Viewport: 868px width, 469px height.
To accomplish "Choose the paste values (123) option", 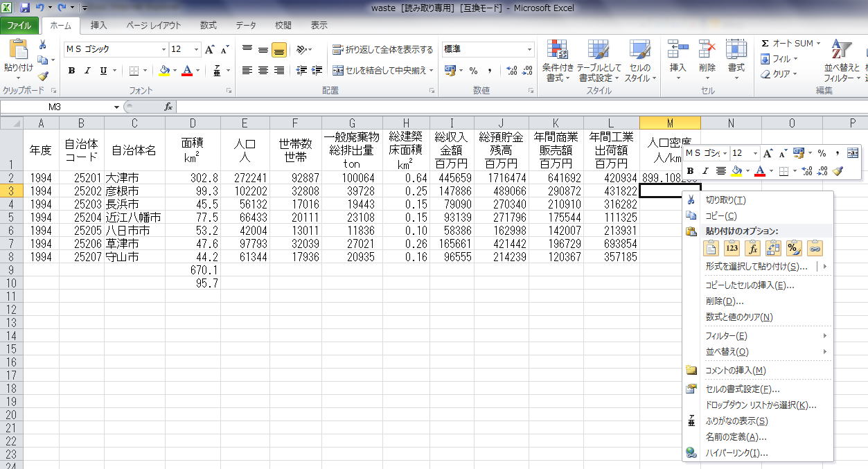I will pyautogui.click(x=732, y=248).
